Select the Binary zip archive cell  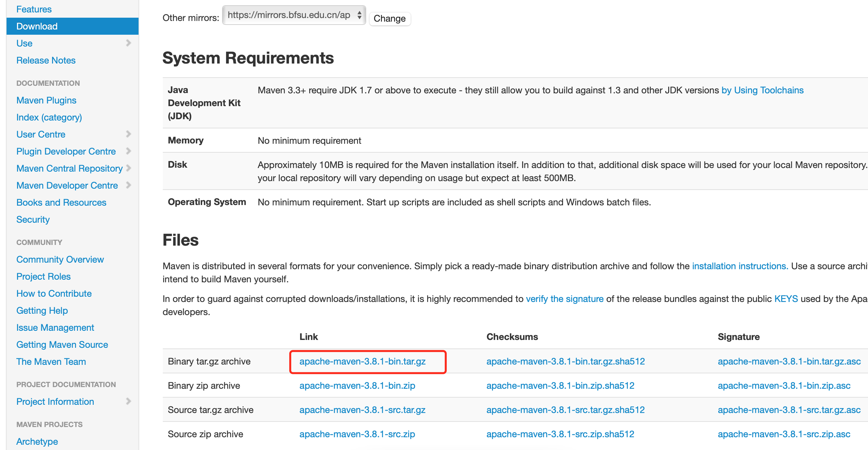204,386
